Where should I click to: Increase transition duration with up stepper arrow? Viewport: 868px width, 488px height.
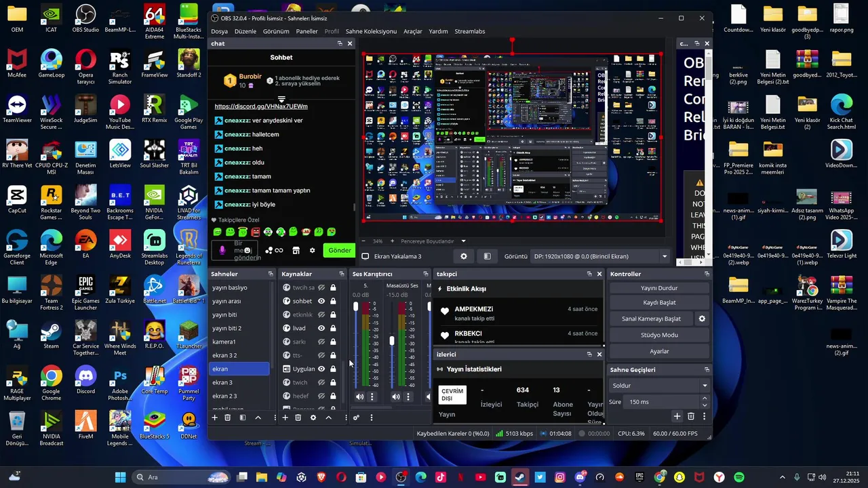(x=705, y=399)
